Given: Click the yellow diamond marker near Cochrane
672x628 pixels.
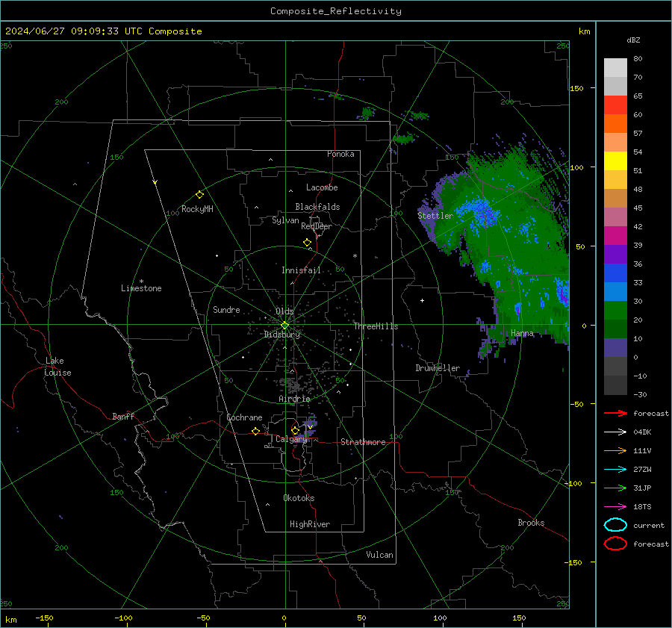Looking at the screenshot, I should click(x=255, y=431).
